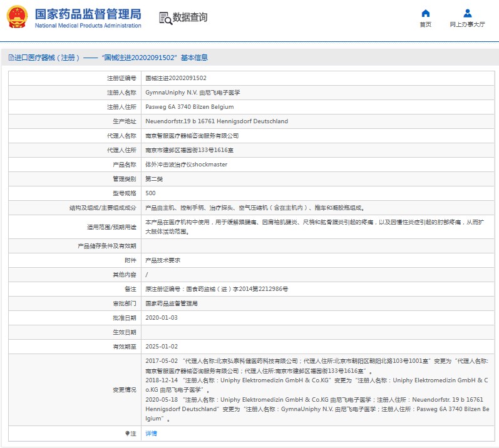Click the 附件 row label
Screen dimensions: 499x448
[x=130, y=260]
